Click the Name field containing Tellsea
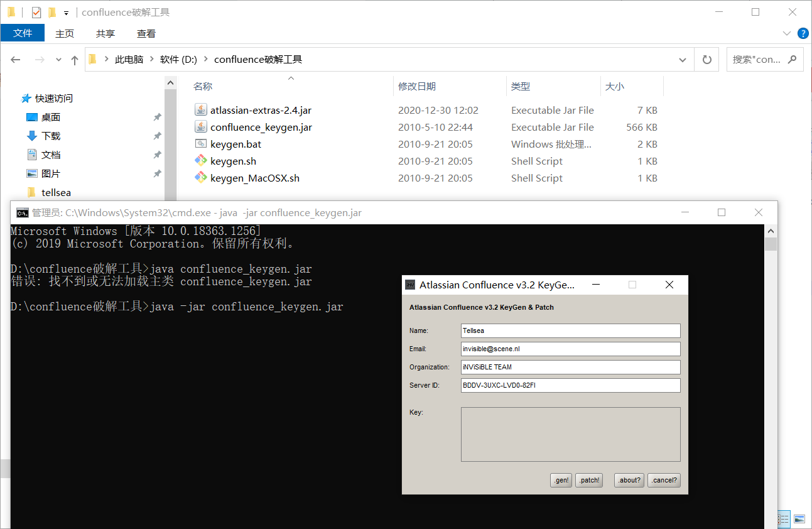 click(x=571, y=330)
